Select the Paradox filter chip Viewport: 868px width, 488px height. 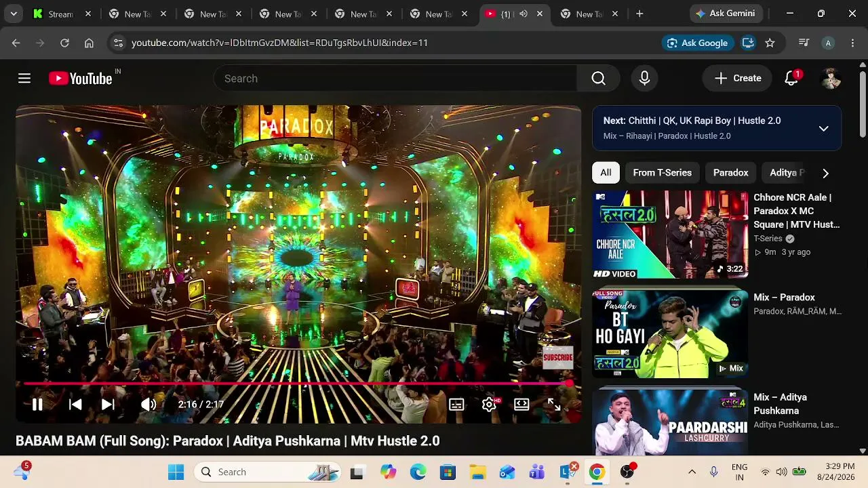click(x=731, y=173)
